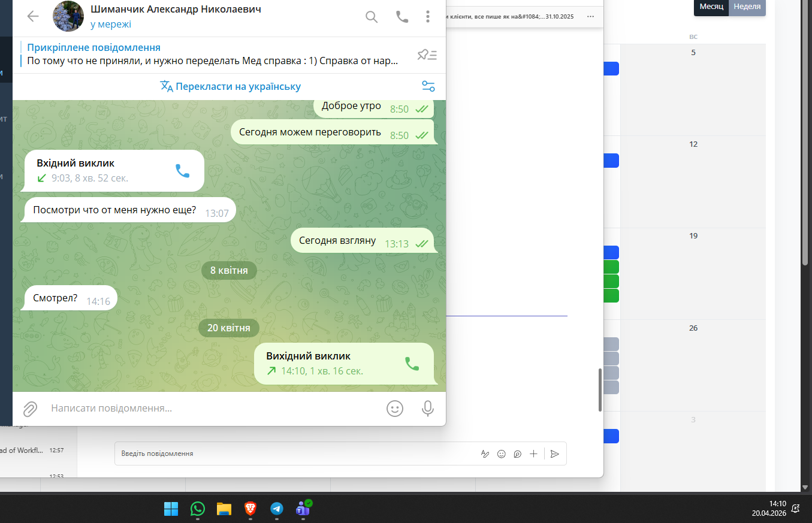Select the "8 квітня" date badge
812x523 pixels.
(229, 271)
